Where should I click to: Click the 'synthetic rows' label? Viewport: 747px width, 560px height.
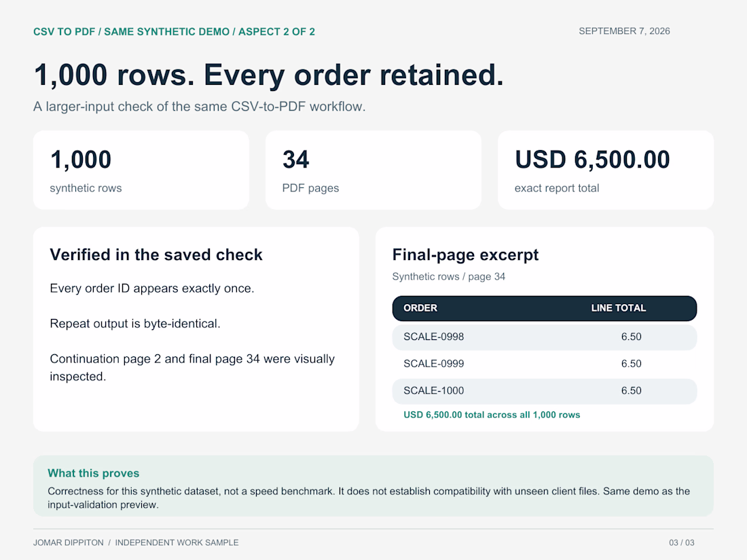(x=86, y=188)
